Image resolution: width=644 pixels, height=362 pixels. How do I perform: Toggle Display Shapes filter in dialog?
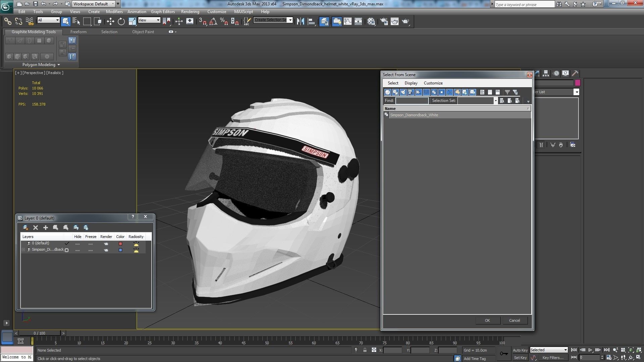pyautogui.click(x=395, y=92)
